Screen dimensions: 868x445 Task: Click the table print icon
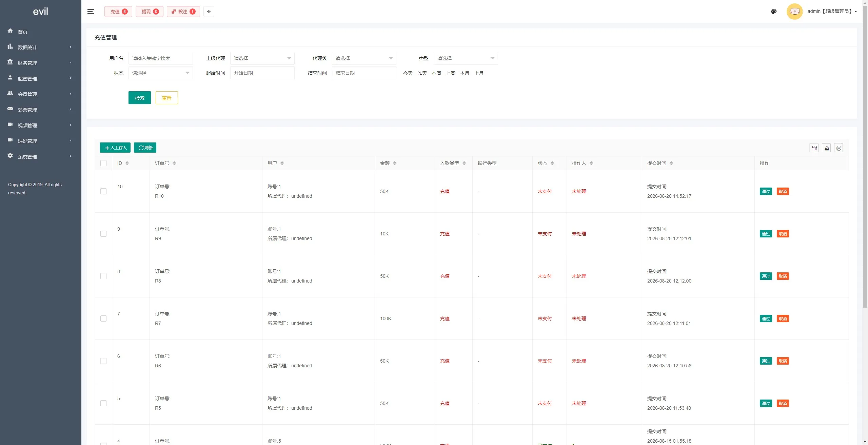coord(839,148)
